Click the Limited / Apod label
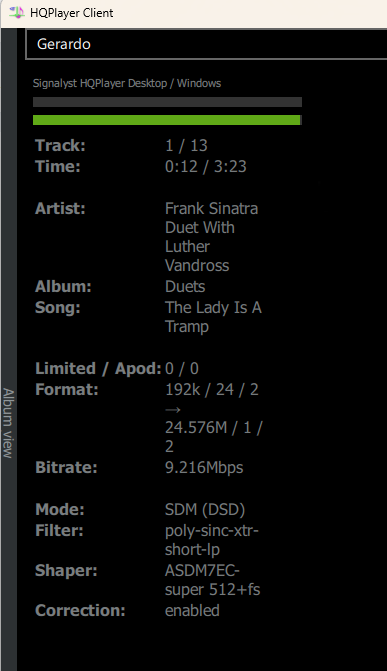 pyautogui.click(x=98, y=368)
